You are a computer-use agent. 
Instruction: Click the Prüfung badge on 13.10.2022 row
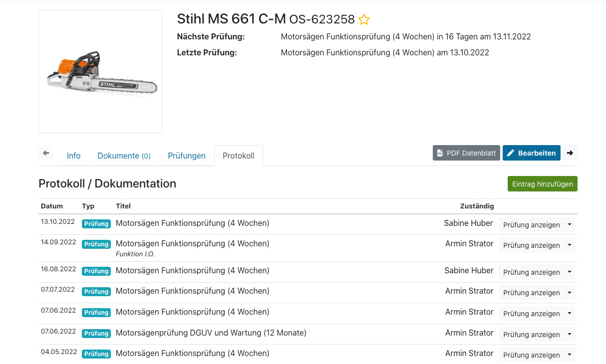pyautogui.click(x=96, y=224)
